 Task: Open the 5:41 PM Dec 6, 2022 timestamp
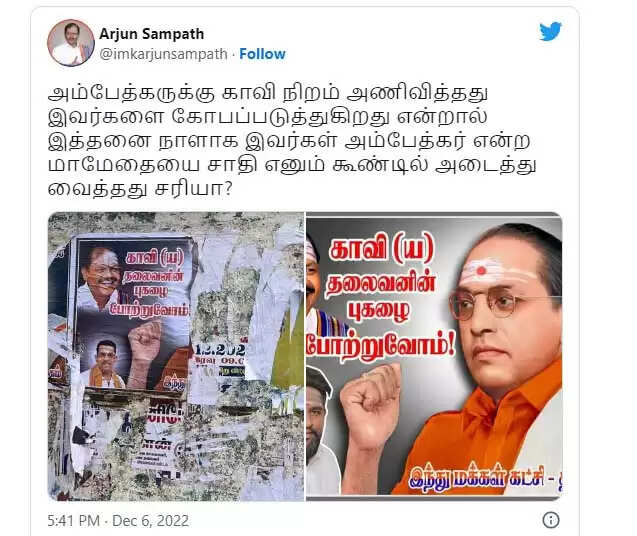tap(118, 521)
